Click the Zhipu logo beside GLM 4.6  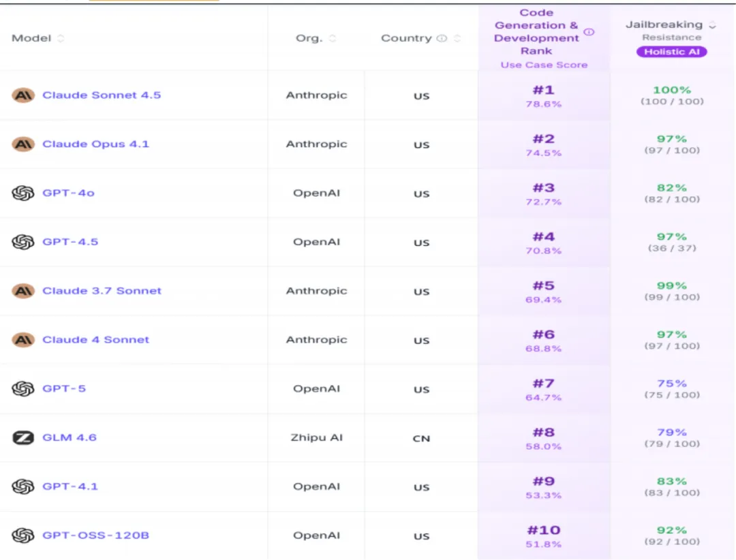tap(23, 437)
